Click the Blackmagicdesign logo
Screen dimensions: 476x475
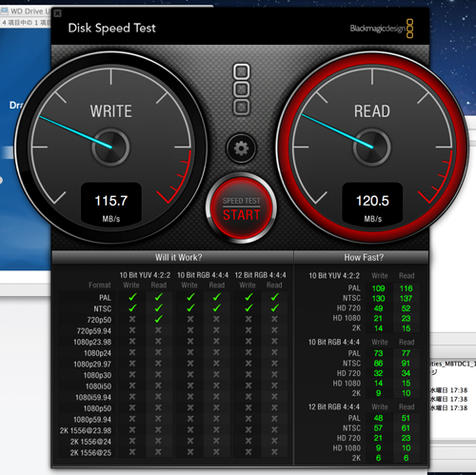[x=382, y=29]
